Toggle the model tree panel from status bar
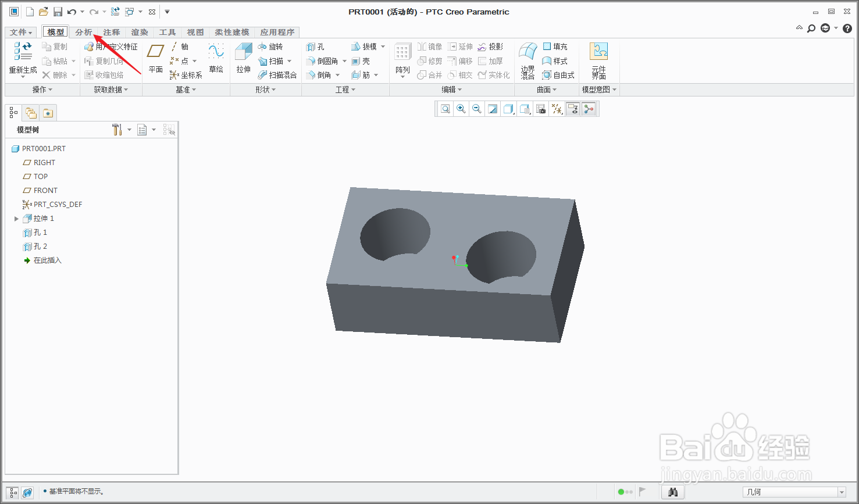The image size is (859, 504). (13, 492)
